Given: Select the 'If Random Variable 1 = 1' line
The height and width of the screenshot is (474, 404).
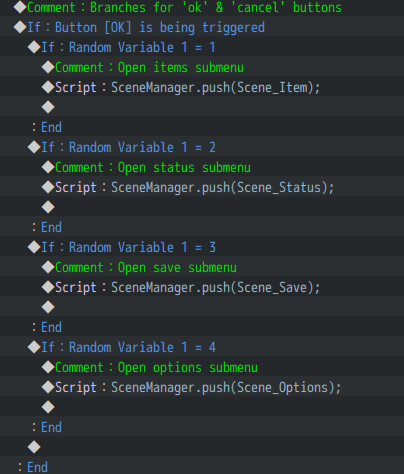Looking at the screenshot, I should [202, 47].
